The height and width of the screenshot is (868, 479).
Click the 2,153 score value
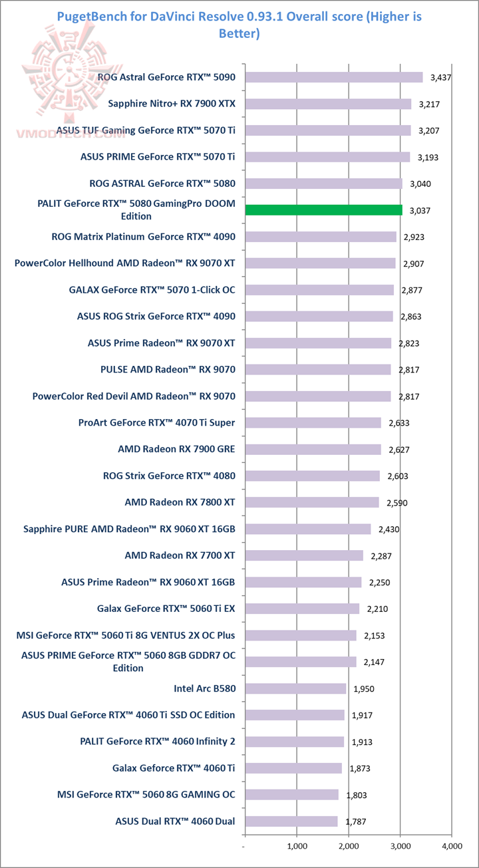coord(375,636)
